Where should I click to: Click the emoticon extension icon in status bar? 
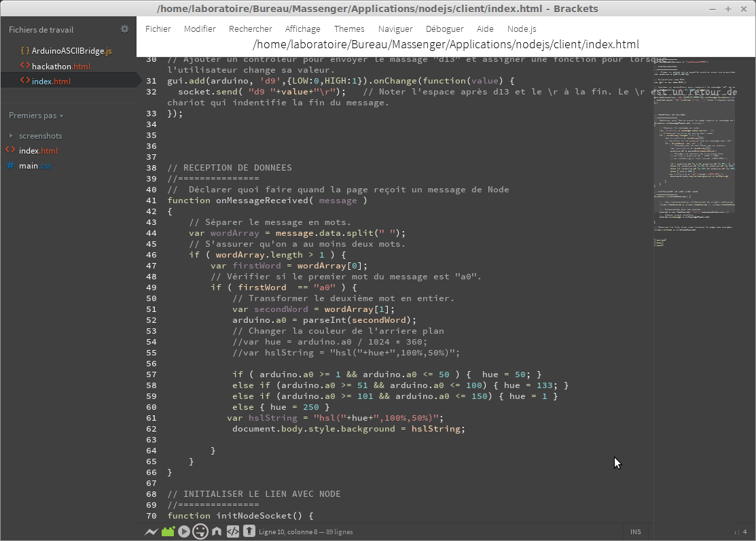pos(200,531)
